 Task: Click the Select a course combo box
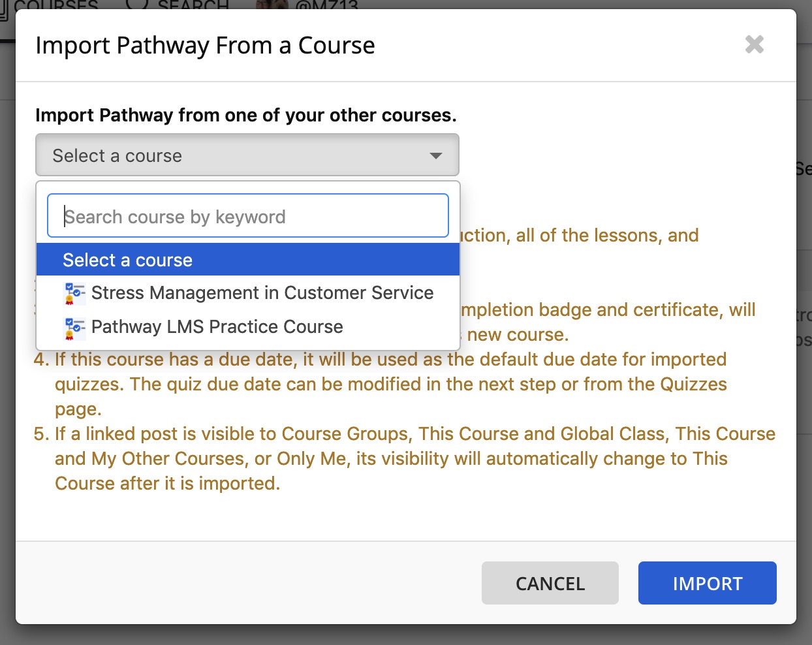(247, 155)
